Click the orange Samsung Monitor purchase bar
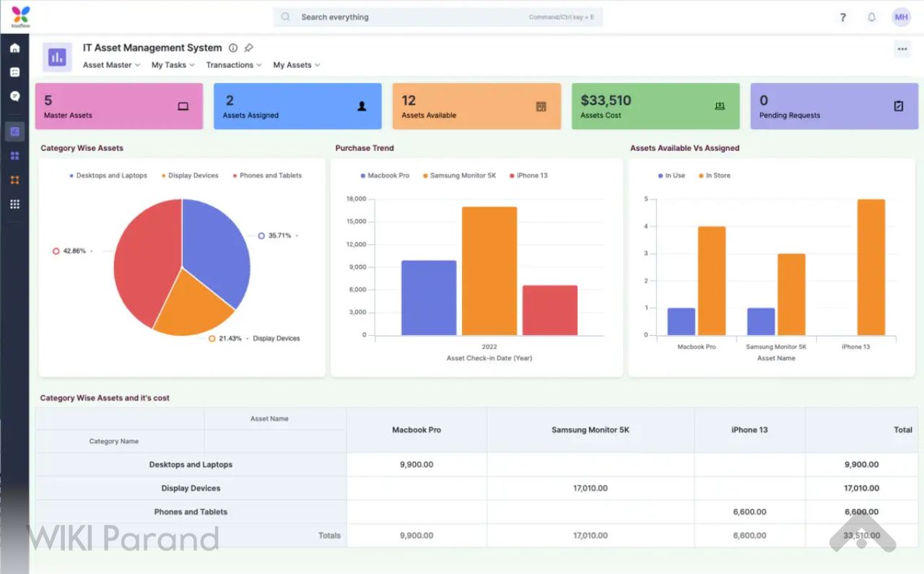 tap(489, 271)
